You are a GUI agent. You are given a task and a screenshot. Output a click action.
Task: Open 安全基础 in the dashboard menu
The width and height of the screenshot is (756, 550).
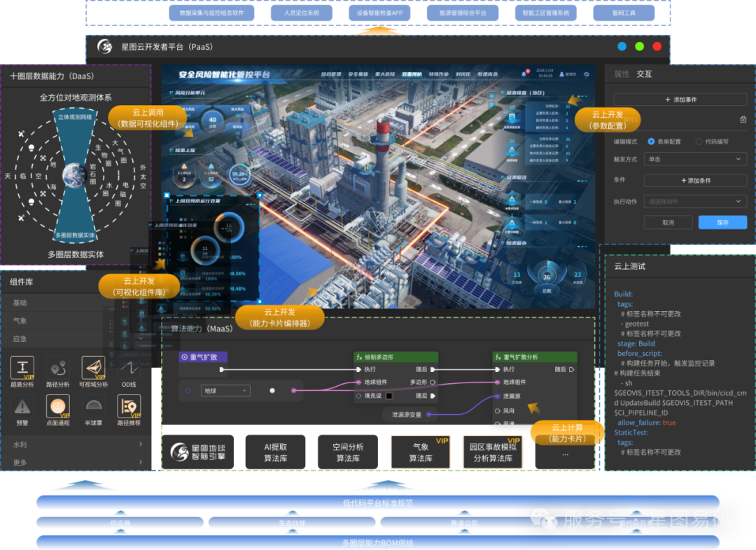[358, 74]
